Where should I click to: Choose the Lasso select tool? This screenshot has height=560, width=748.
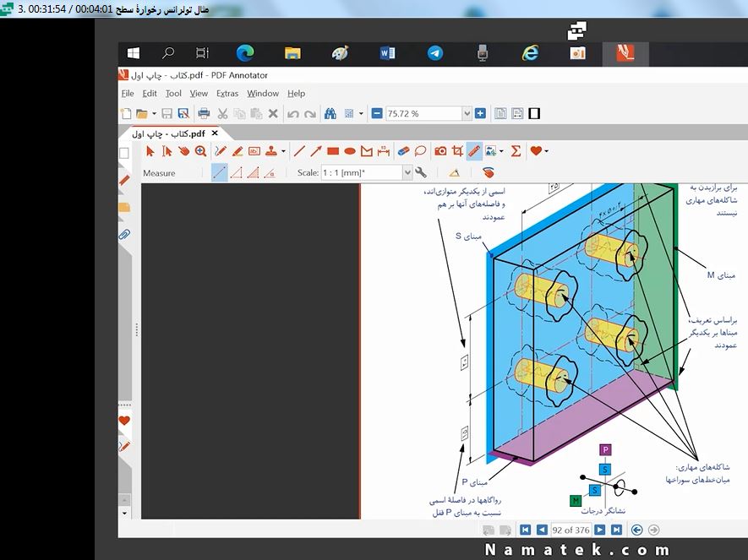(x=420, y=151)
